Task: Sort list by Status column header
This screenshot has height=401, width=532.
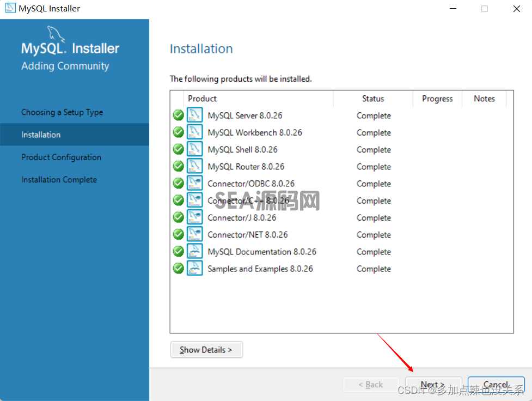Action: [x=373, y=99]
